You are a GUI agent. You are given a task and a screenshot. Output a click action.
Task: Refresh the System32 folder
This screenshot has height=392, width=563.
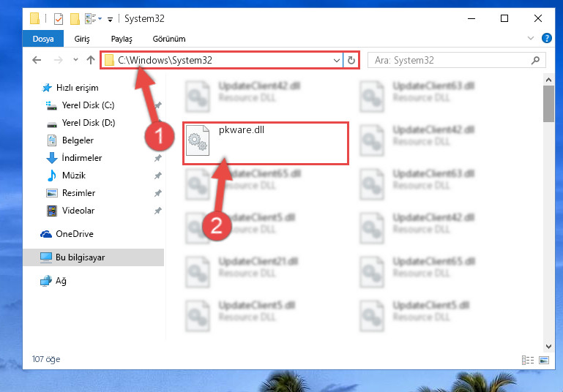pyautogui.click(x=351, y=60)
